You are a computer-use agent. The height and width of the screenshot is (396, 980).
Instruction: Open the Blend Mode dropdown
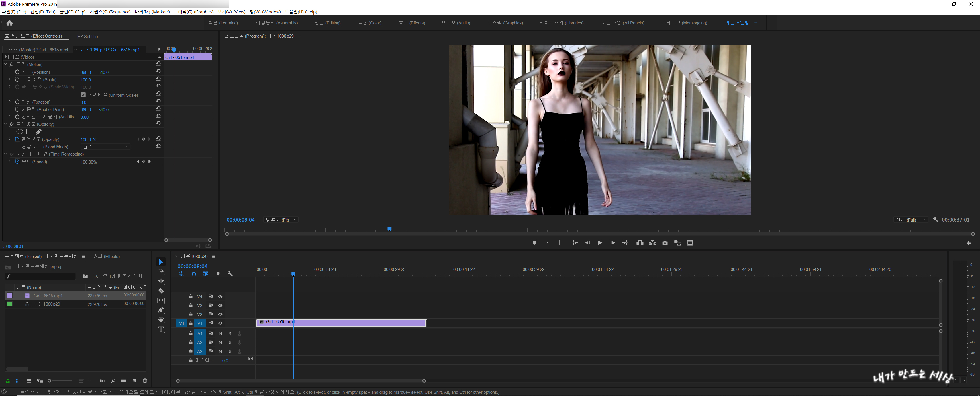(106, 147)
